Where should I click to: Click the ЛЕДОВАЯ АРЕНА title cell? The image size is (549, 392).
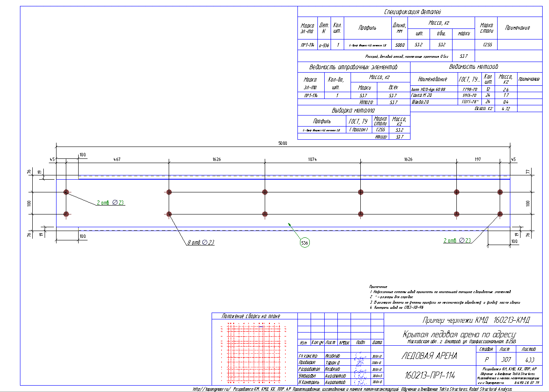429,356
